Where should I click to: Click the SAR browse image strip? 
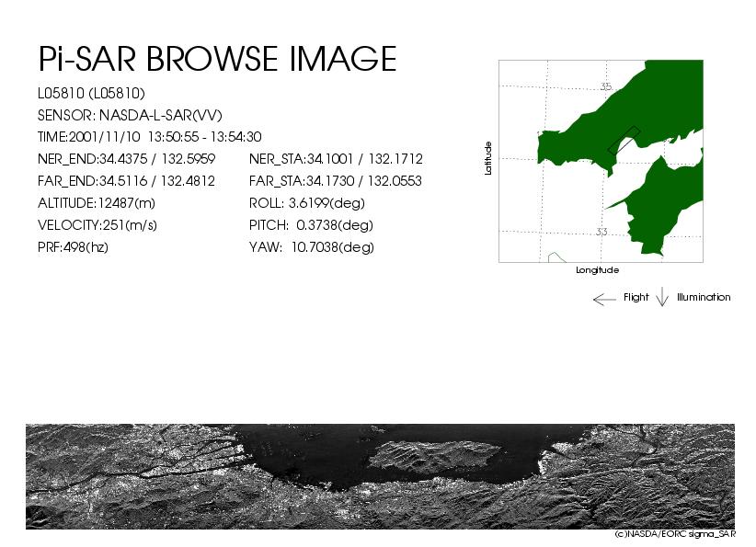pyautogui.click(x=381, y=476)
